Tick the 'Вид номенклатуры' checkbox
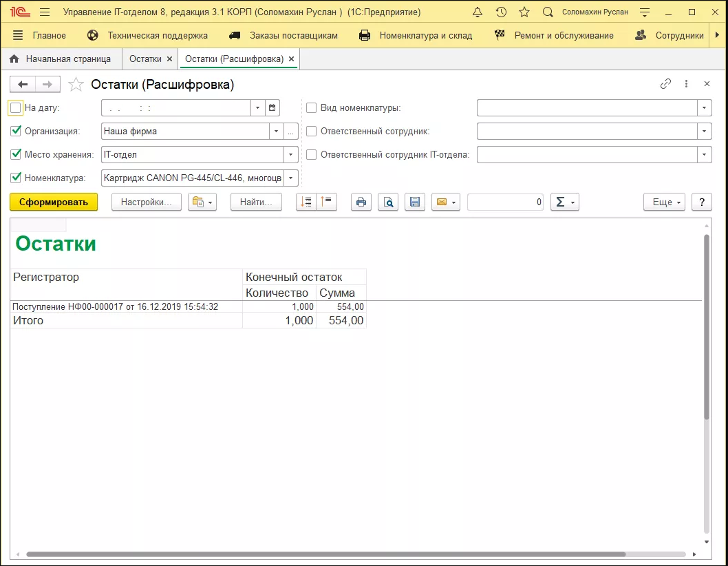 [x=311, y=107]
